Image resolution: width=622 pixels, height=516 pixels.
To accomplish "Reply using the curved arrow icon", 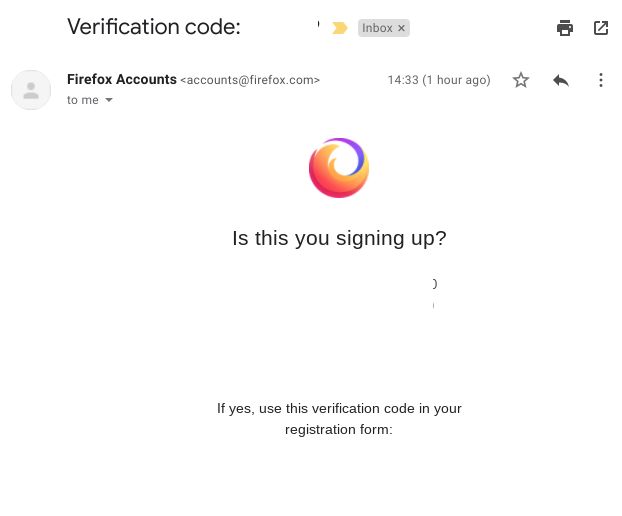I will point(561,81).
